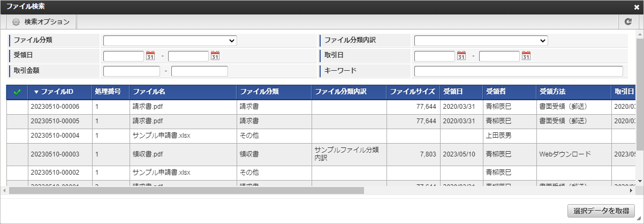The width and height of the screenshot is (644, 224).
Task: Close the ファイル検索 dialog
Action: tap(637, 7)
